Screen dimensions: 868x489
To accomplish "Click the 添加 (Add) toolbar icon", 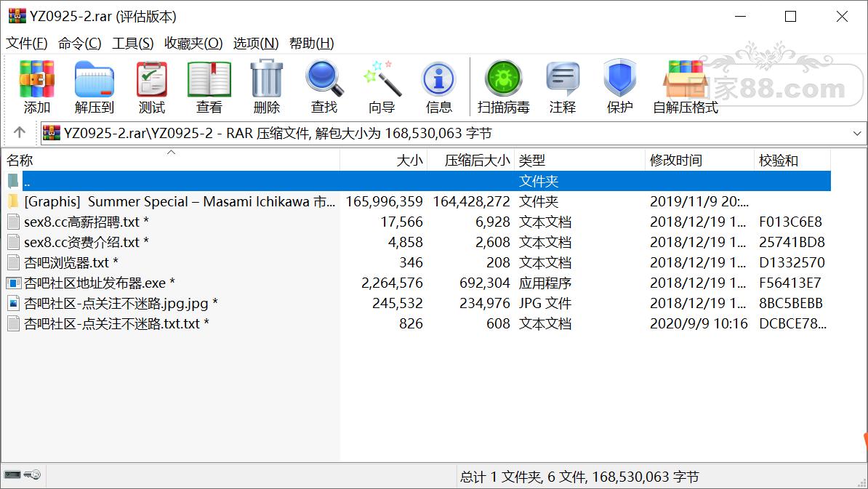I will (x=37, y=86).
